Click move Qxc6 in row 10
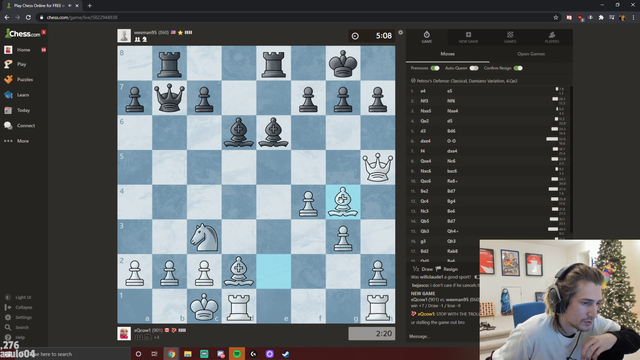The width and height of the screenshot is (640, 360). tap(426, 181)
